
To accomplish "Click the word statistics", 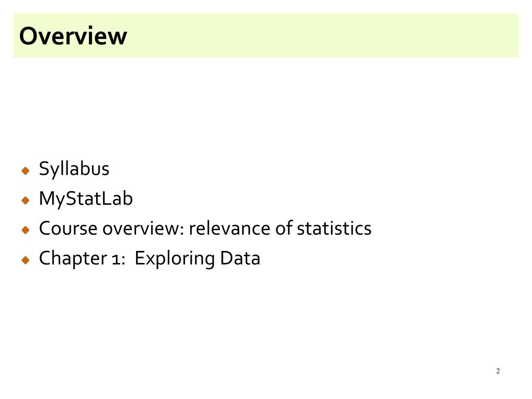I will (x=334, y=228).
